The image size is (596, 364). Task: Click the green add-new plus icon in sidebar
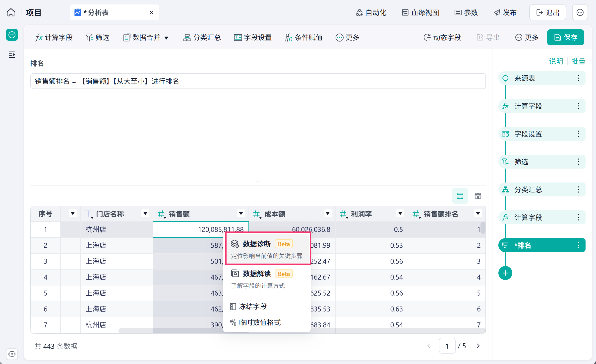click(x=12, y=35)
